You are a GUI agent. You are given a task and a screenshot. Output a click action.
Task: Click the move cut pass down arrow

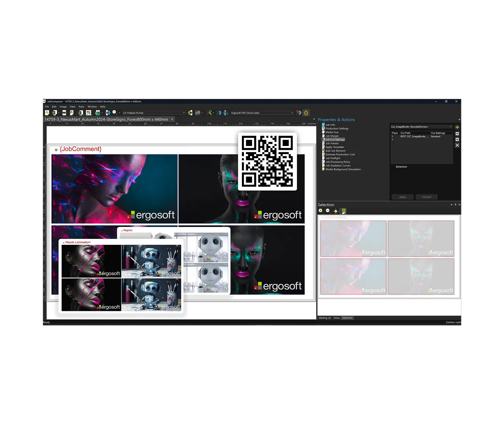click(x=457, y=139)
